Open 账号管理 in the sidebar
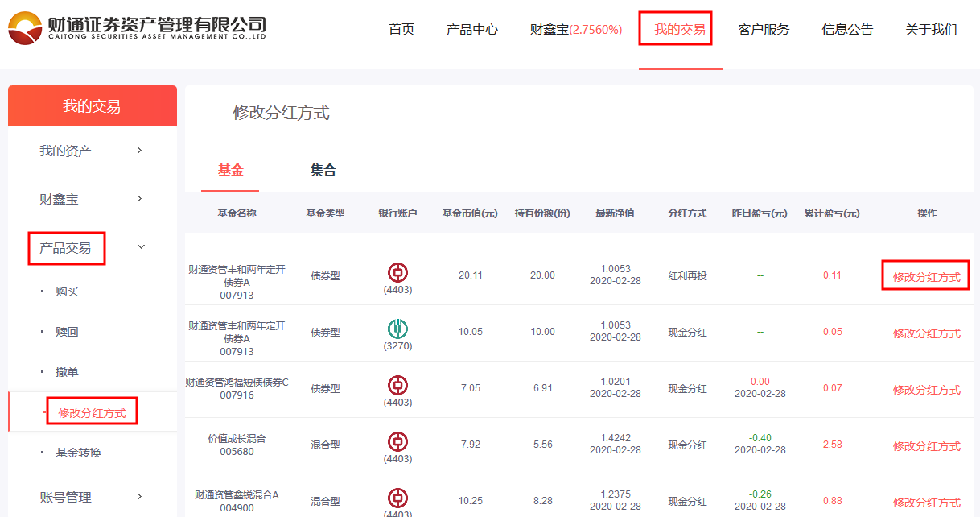Image resolution: width=980 pixels, height=517 pixels. point(66,497)
